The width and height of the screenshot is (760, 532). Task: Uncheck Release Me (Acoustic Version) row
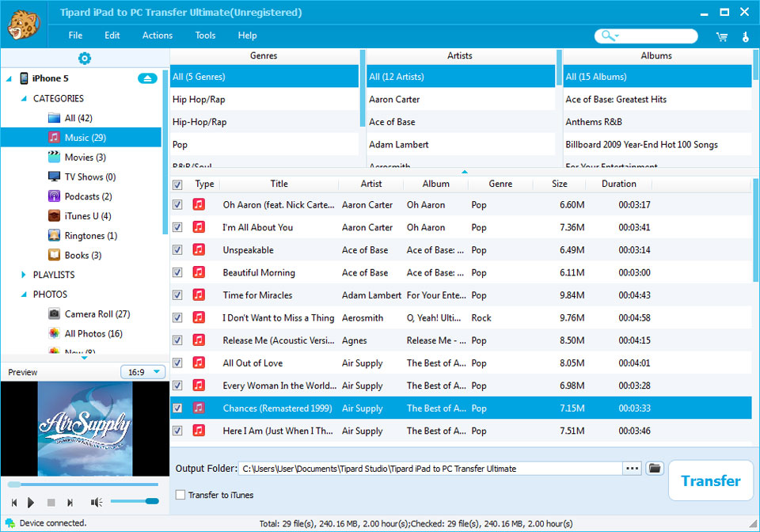tap(177, 340)
